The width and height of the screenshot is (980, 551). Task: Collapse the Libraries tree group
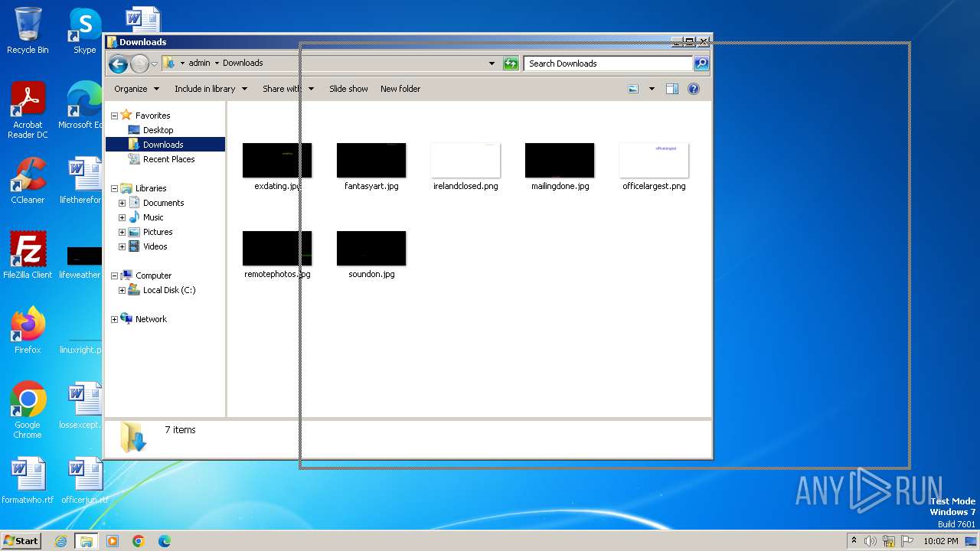click(114, 188)
